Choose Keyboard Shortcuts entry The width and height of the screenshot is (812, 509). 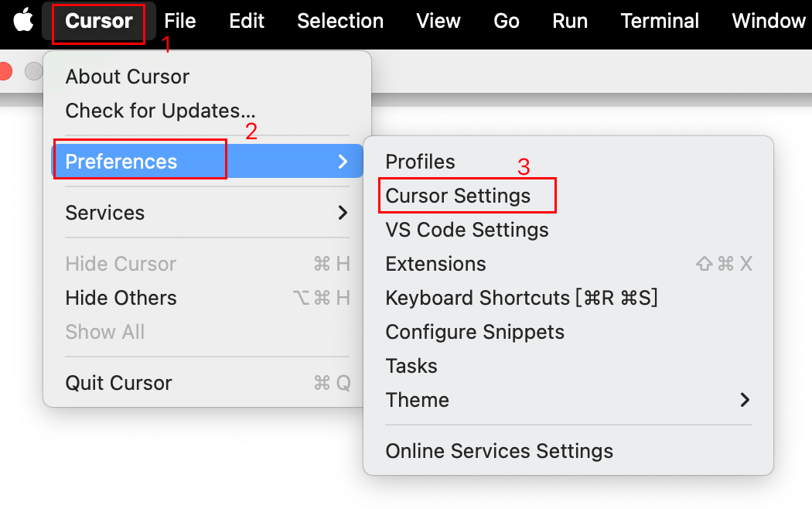point(521,298)
